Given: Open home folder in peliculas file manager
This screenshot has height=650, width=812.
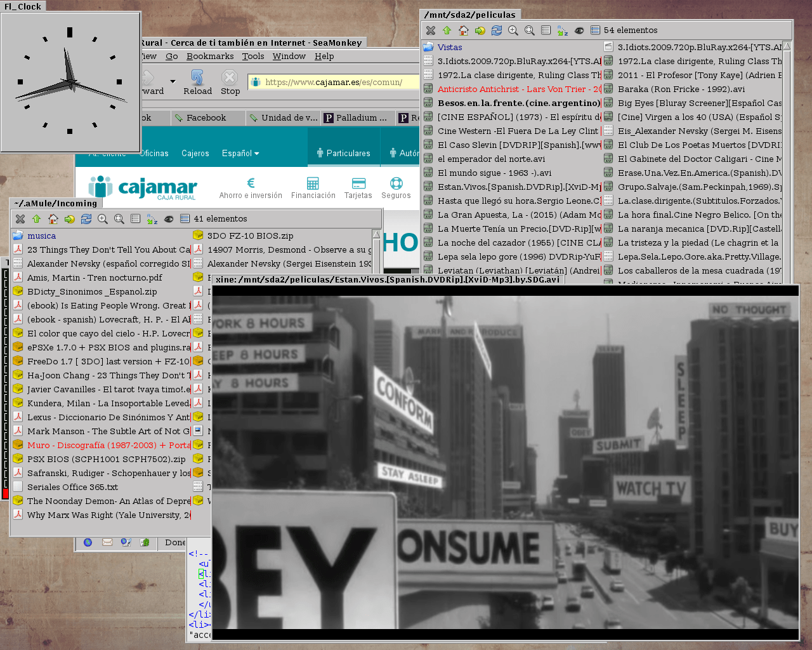Looking at the screenshot, I should (464, 30).
